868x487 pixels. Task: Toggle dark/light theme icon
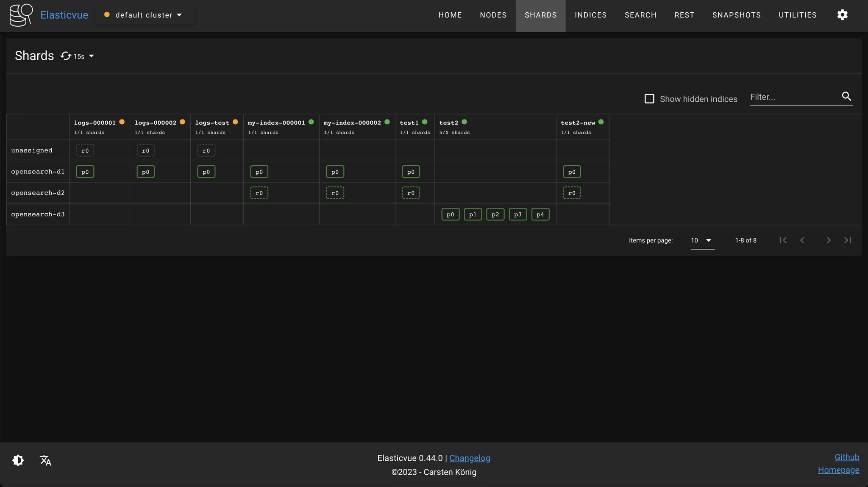[18, 460]
